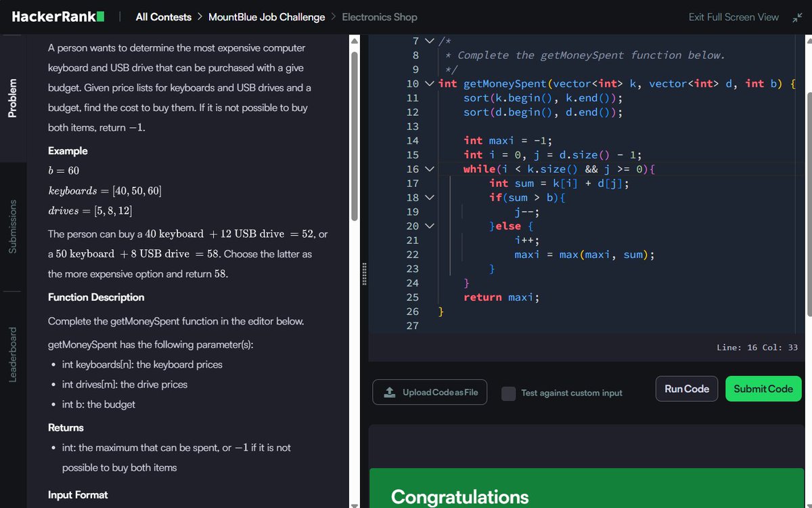Click 'int drives[m]: the drive prices' bullet
This screenshot has width=812, height=508.
tap(125, 384)
